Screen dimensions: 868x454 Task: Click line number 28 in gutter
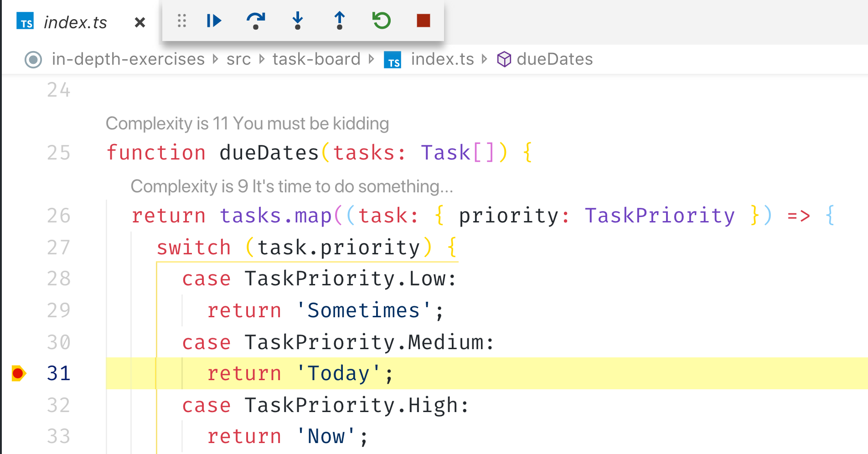tap(58, 279)
